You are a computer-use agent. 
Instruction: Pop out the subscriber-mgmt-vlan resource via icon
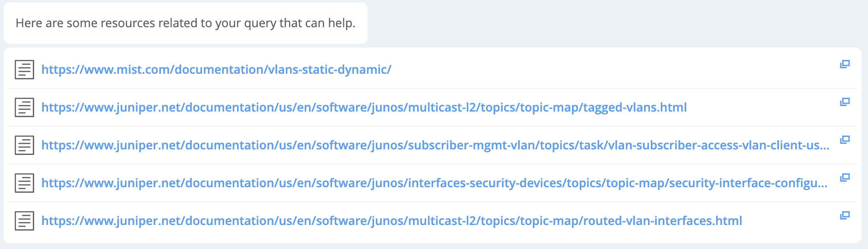(844, 140)
